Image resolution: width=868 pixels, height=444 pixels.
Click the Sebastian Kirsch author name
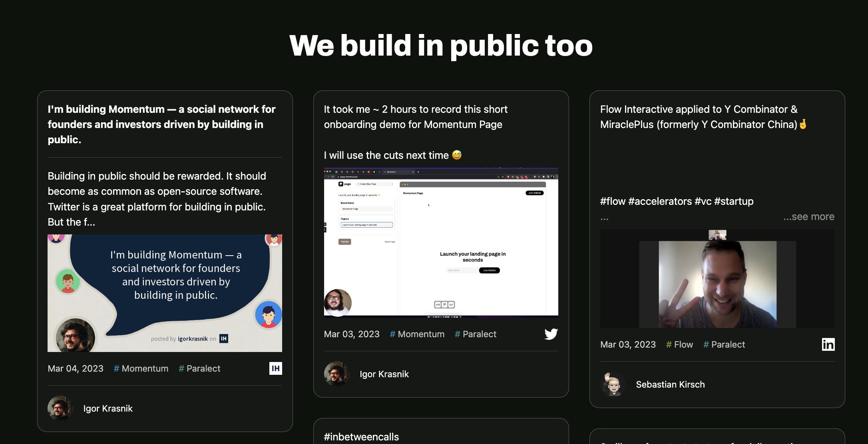click(670, 384)
